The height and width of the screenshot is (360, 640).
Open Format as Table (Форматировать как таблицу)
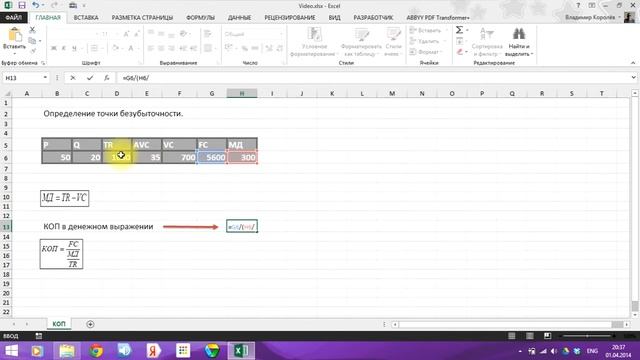pyautogui.click(x=361, y=42)
